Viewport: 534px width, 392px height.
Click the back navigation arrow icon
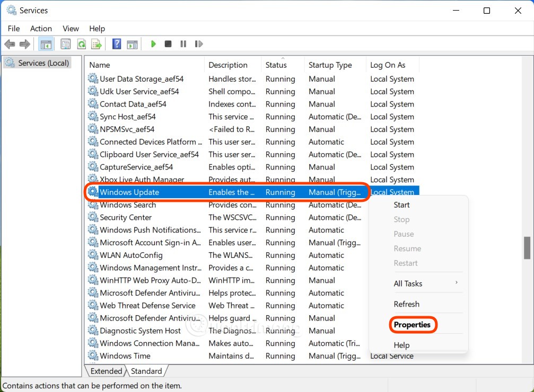10,44
